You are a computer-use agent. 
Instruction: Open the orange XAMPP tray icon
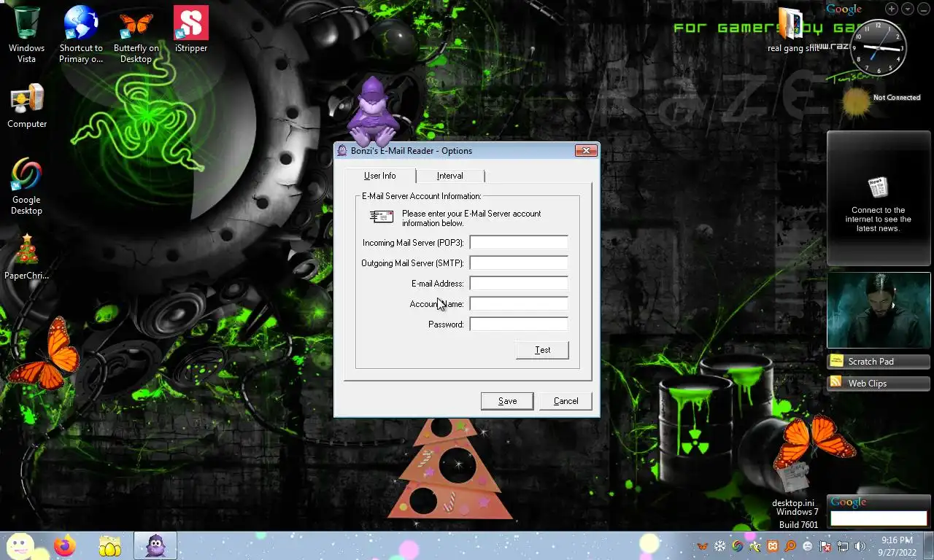(773, 546)
